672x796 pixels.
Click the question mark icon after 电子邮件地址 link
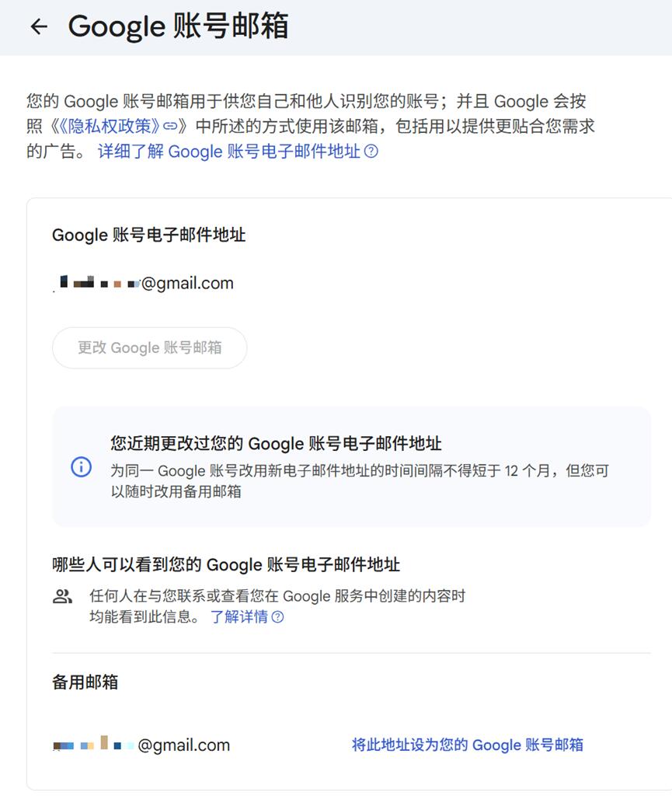click(371, 152)
